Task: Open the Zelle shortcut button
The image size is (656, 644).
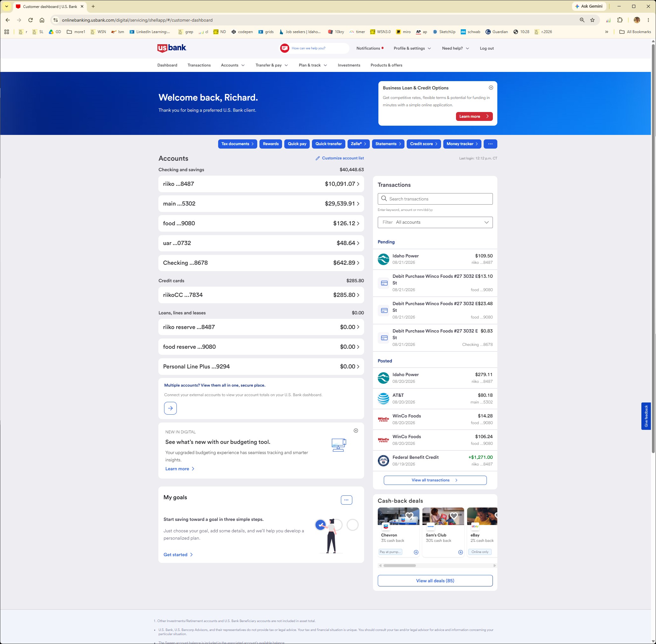Action: (359, 144)
